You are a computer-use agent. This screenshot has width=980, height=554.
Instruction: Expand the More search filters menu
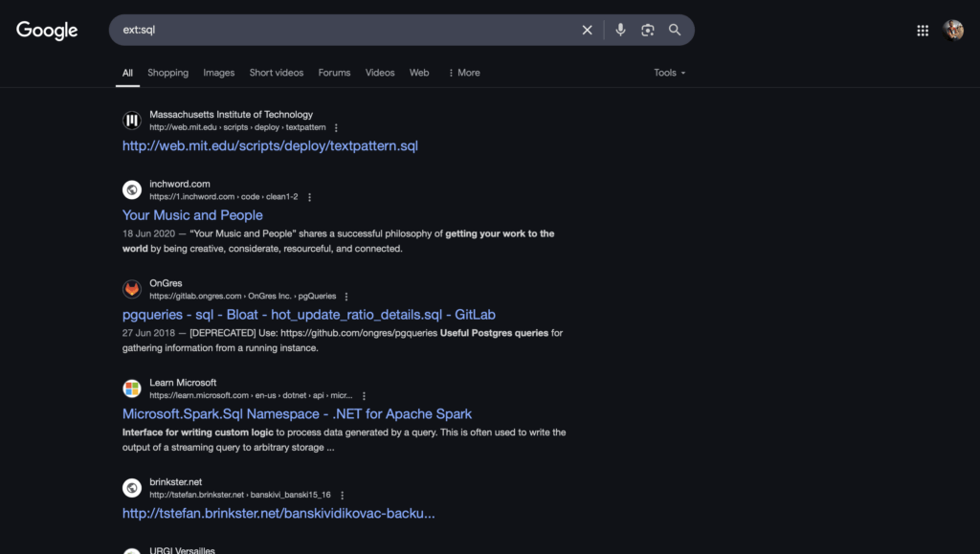[464, 73]
